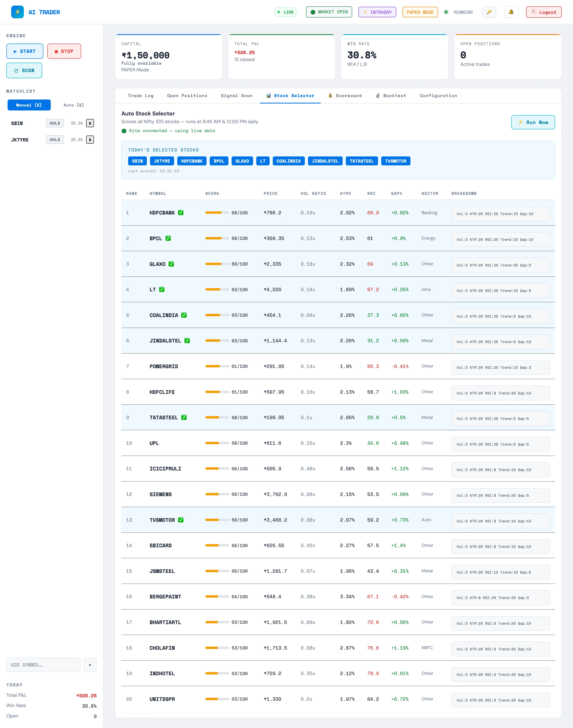Click the Kite connected green status dot
The image size is (573, 728).
(x=124, y=131)
